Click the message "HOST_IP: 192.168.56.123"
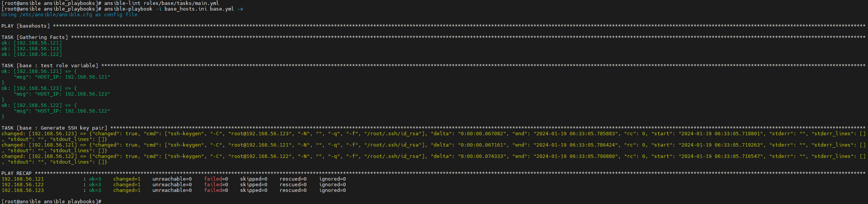 (73, 94)
